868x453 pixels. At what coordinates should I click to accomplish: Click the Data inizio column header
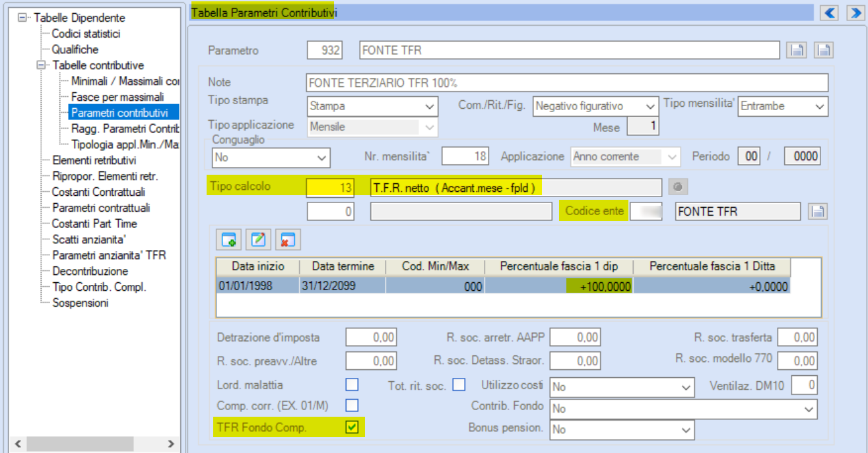click(x=258, y=266)
